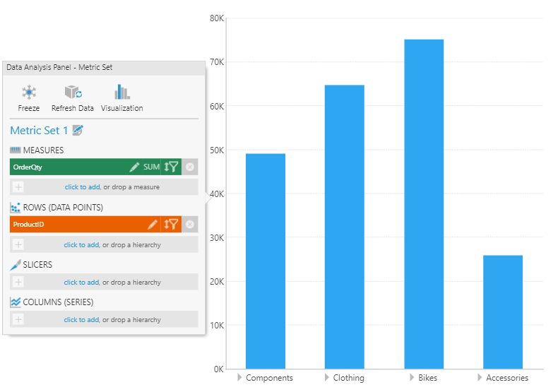
Task: Click 'click to add' link under Slicers
Action: [x=81, y=283]
